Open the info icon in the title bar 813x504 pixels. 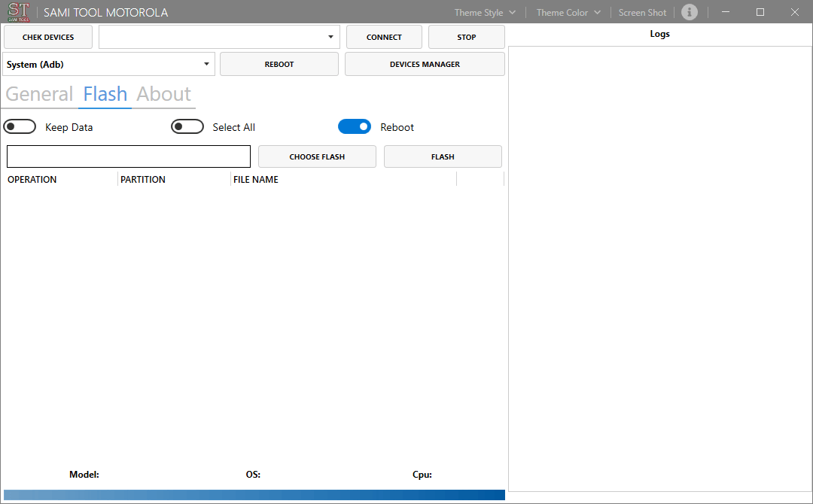tap(690, 12)
